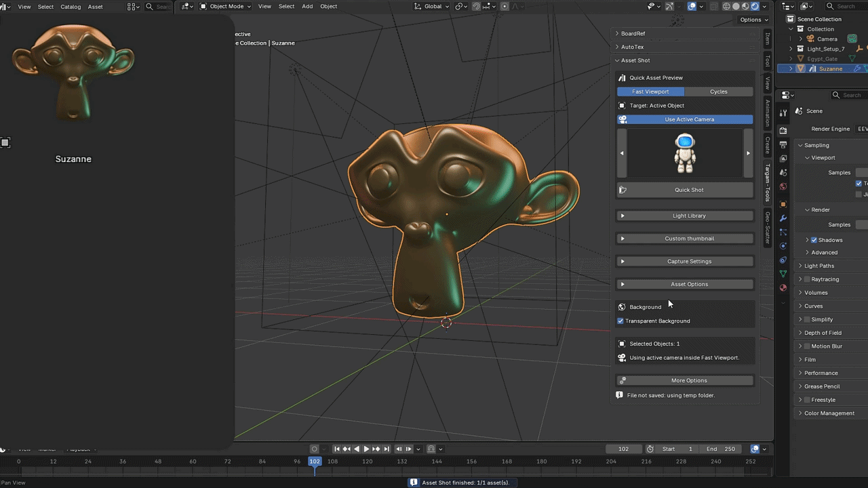Open the World properties tab
The image size is (868, 488).
[x=783, y=186]
